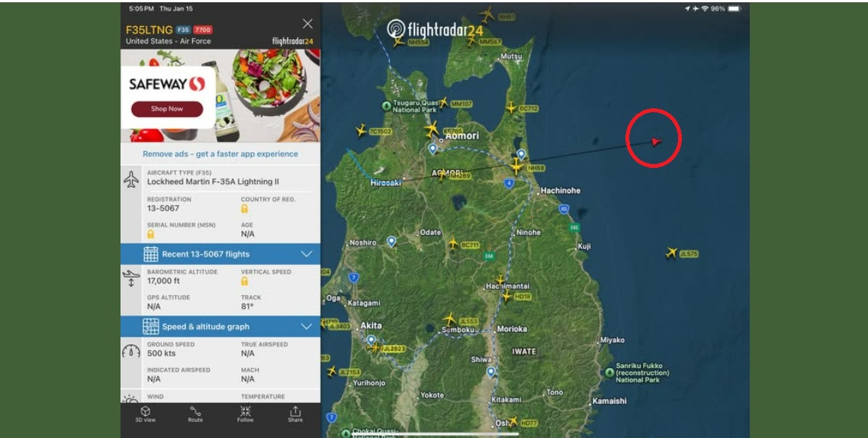Image resolution: width=868 pixels, height=438 pixels.
Task: Expand Speed & altitude graph section
Action: pos(220,327)
